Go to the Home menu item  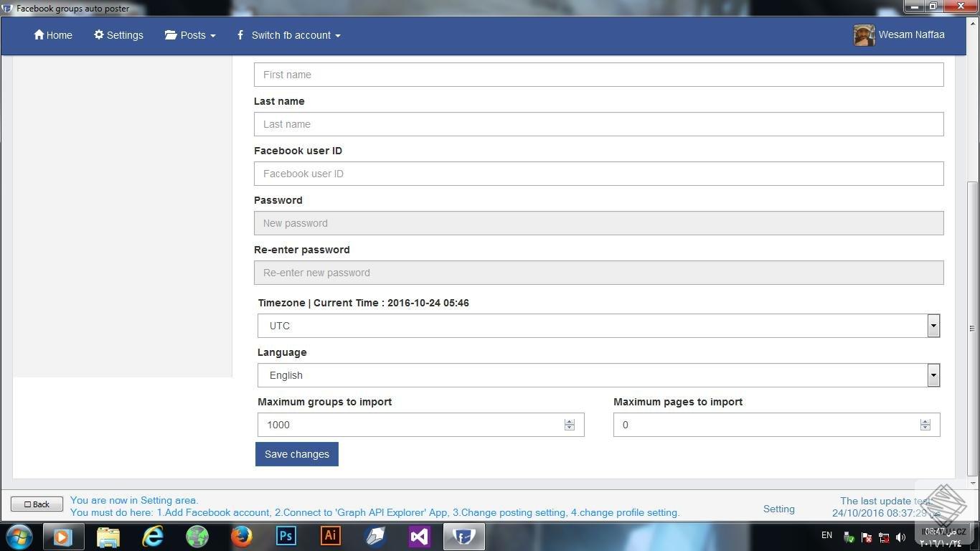53,35
